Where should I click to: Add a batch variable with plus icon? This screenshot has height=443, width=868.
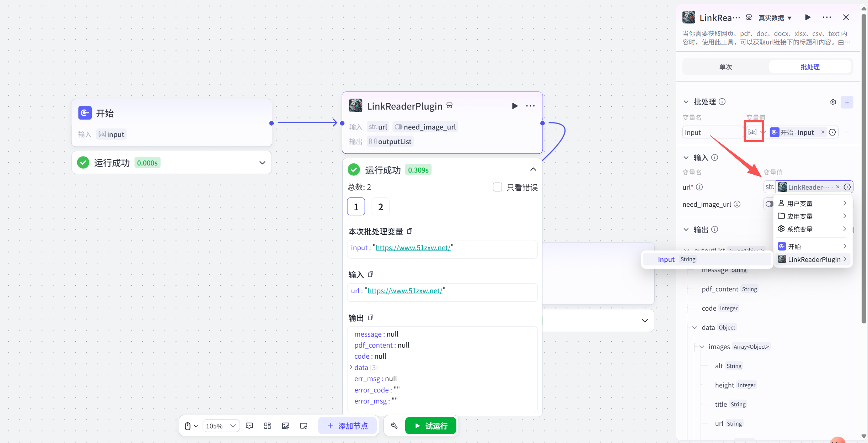pyautogui.click(x=847, y=102)
